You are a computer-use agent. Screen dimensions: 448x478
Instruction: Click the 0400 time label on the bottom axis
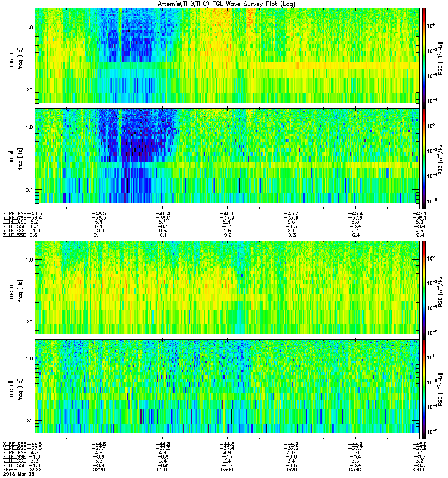(419, 470)
